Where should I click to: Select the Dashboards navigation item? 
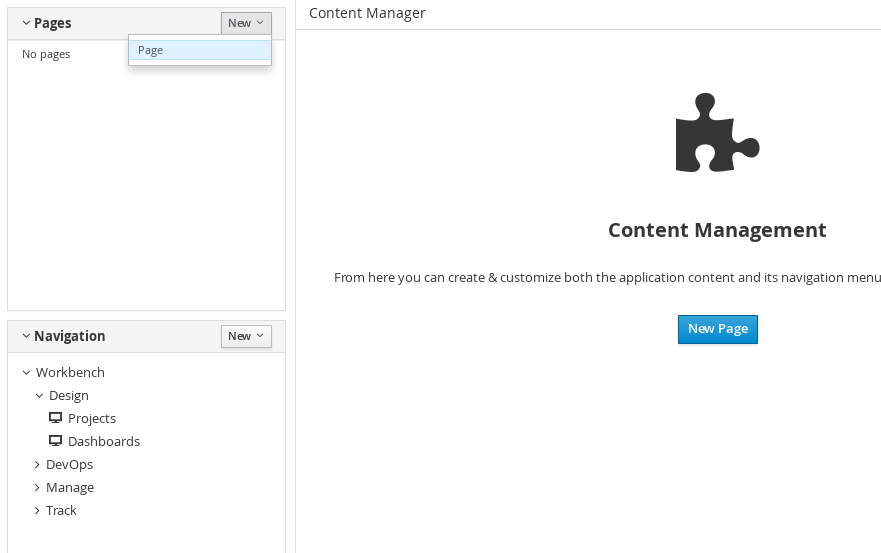pos(104,441)
